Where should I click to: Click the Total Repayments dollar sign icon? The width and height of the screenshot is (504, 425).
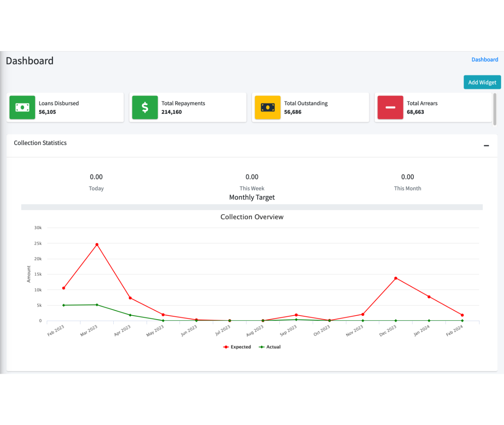145,107
